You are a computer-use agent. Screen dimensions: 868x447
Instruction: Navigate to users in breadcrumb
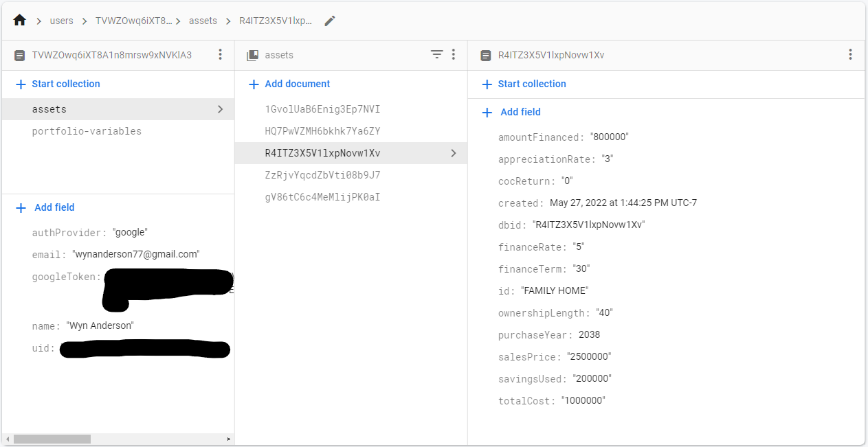(61, 21)
